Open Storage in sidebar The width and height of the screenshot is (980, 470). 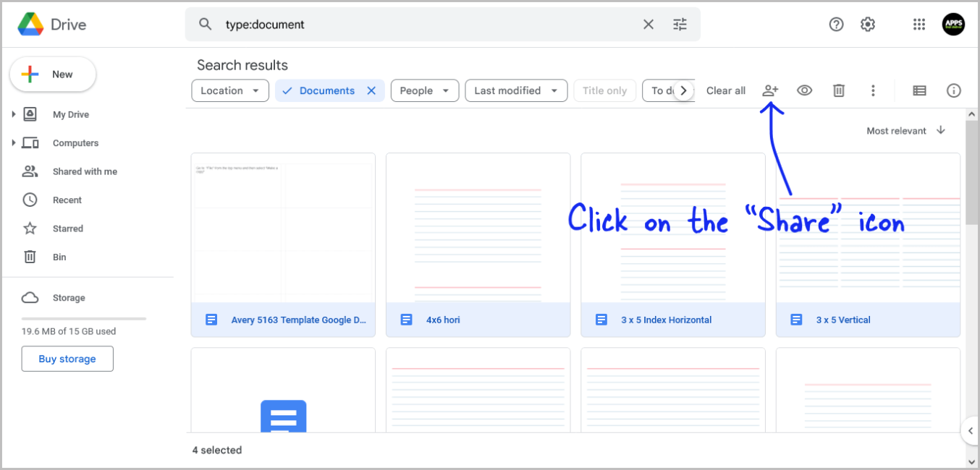pyautogui.click(x=69, y=298)
